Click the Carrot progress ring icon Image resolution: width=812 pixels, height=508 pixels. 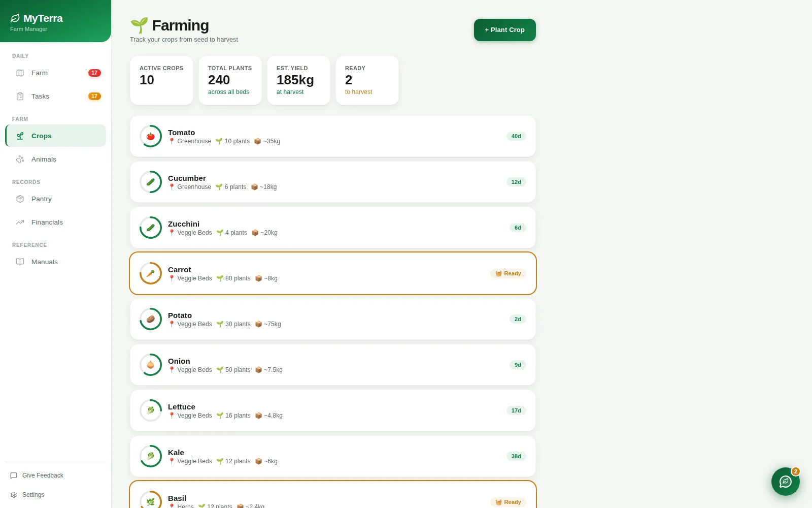point(151,273)
